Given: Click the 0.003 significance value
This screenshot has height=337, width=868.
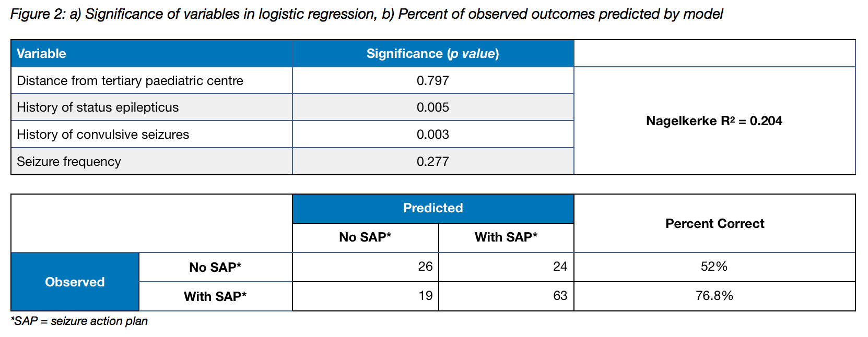Looking at the screenshot, I should pos(432,135).
